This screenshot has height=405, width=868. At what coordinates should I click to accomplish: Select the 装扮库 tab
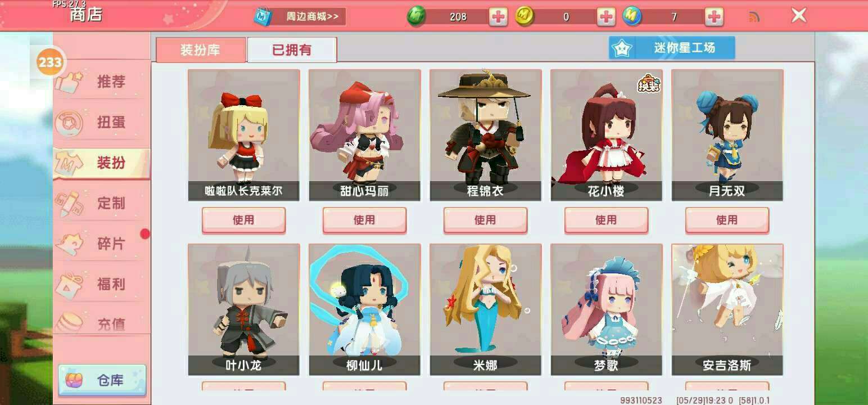click(x=200, y=50)
